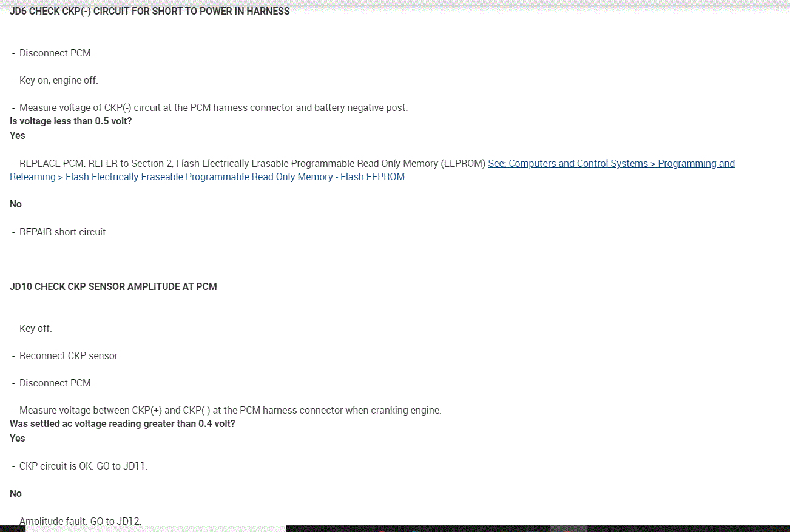
Task: Click the "Yes" answer under the JD6 question
Action: (x=18, y=135)
